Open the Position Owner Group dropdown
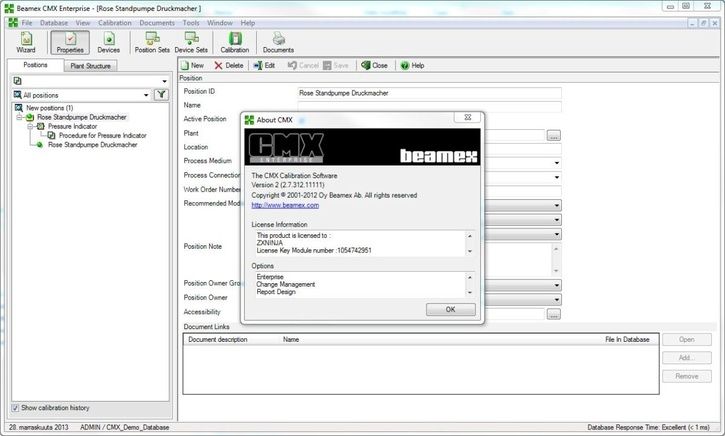 [557, 285]
